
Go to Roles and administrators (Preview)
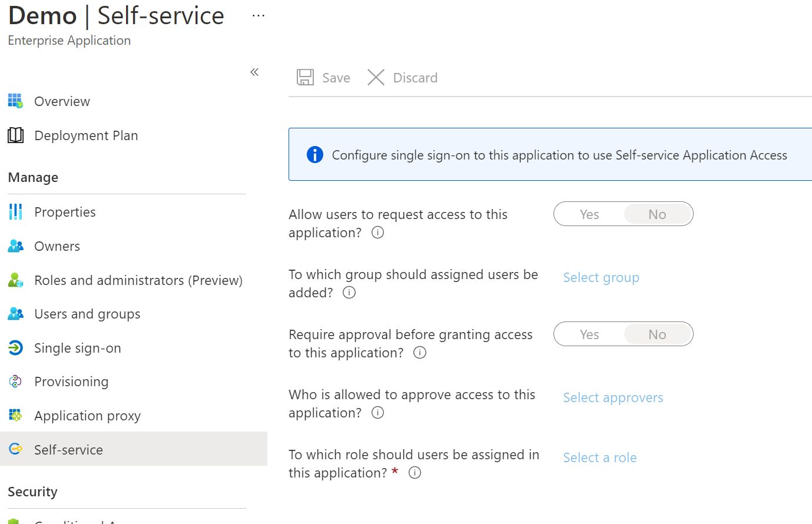click(138, 280)
